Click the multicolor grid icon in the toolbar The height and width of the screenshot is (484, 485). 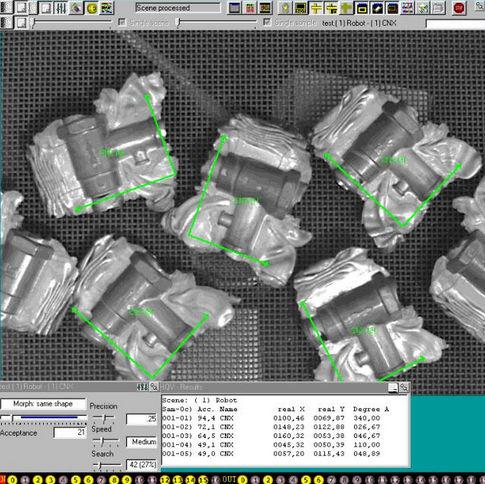click(x=408, y=8)
